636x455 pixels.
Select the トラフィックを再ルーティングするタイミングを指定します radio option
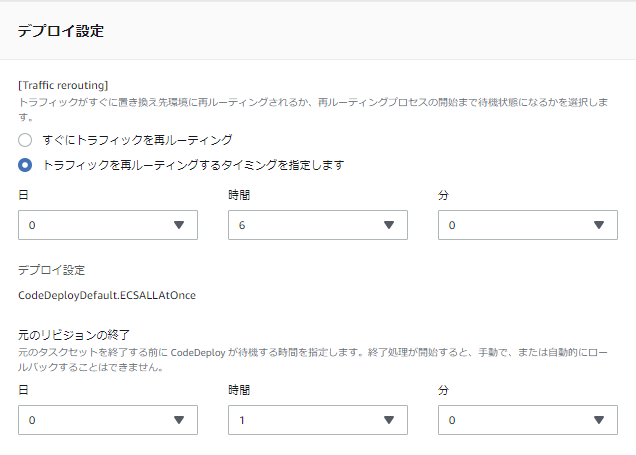pos(26,165)
